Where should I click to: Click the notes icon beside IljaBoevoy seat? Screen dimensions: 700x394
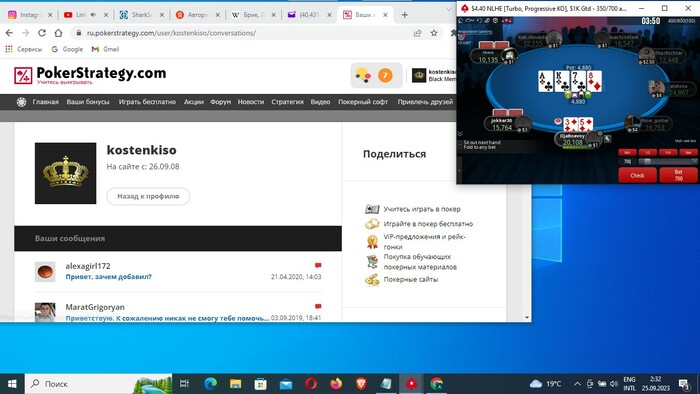[608, 139]
